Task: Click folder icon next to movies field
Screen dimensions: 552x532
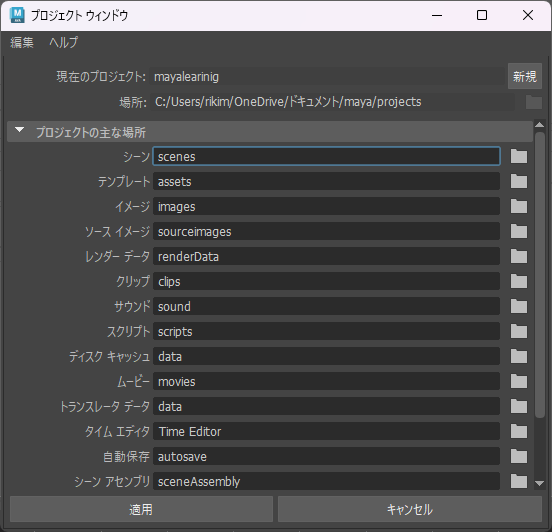Action: tap(519, 381)
